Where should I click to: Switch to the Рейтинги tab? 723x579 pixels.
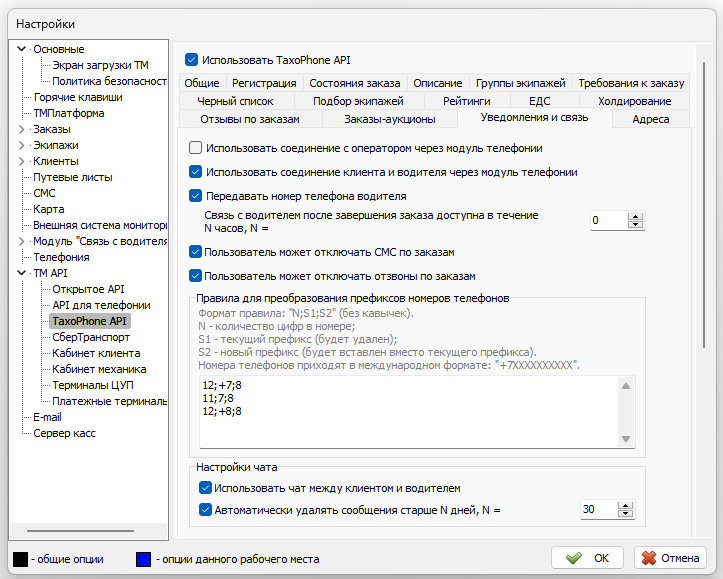(467, 101)
